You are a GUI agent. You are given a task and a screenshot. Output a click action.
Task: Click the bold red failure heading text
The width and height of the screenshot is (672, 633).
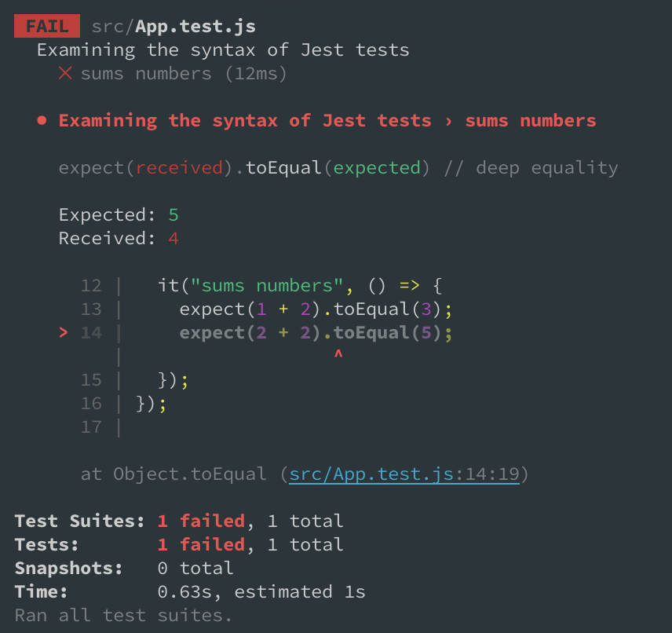click(x=327, y=121)
